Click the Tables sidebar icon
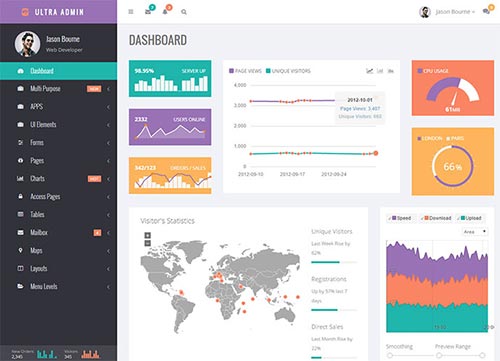Screen dimensions: 500x361 pyautogui.click(x=20, y=214)
